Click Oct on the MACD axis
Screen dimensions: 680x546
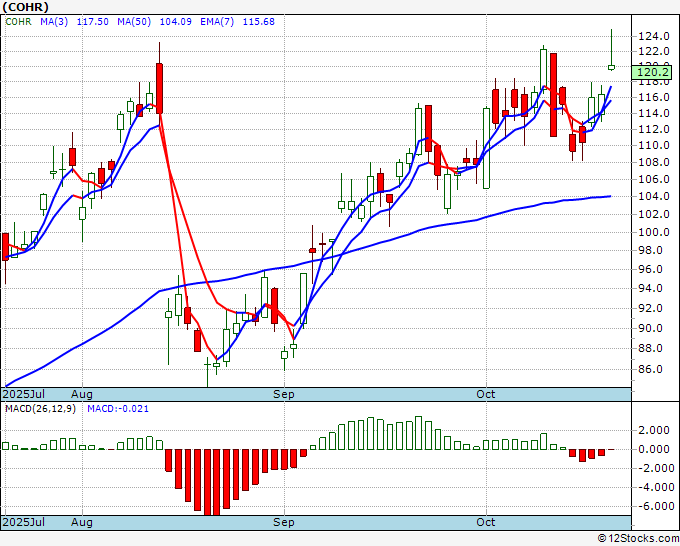[486, 522]
